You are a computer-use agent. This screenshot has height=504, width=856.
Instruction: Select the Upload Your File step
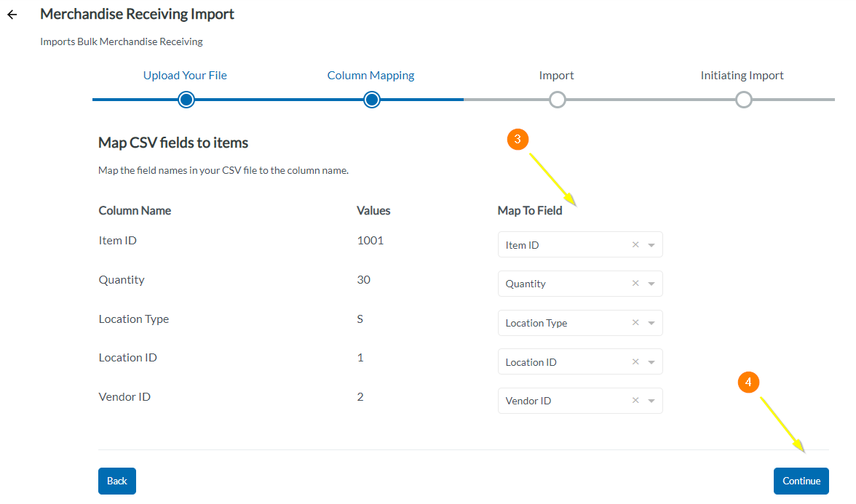(x=185, y=76)
